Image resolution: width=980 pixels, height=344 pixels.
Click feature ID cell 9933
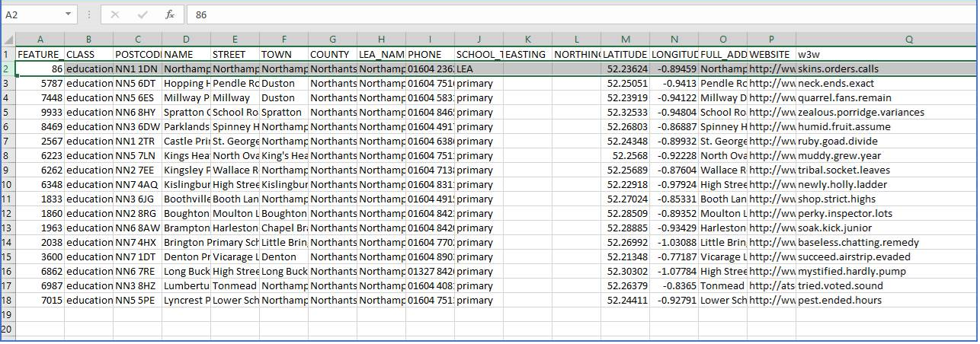40,112
